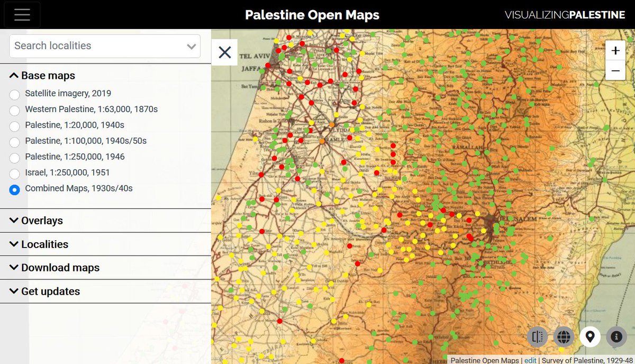Viewport: 635px width, 364px height.
Task: Open the info button
Action: tap(616, 336)
